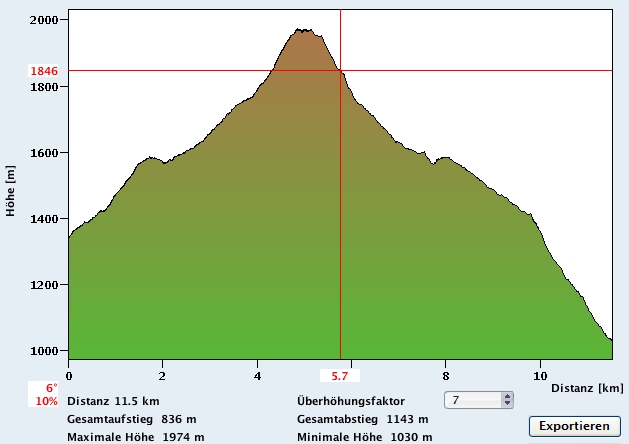Click the red 10% slope indicator
The image size is (629, 444).
[46, 401]
